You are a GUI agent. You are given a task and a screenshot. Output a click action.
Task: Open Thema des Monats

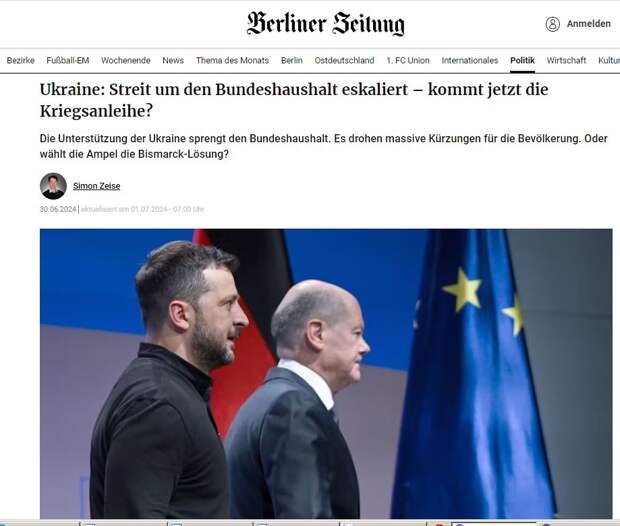click(232, 61)
